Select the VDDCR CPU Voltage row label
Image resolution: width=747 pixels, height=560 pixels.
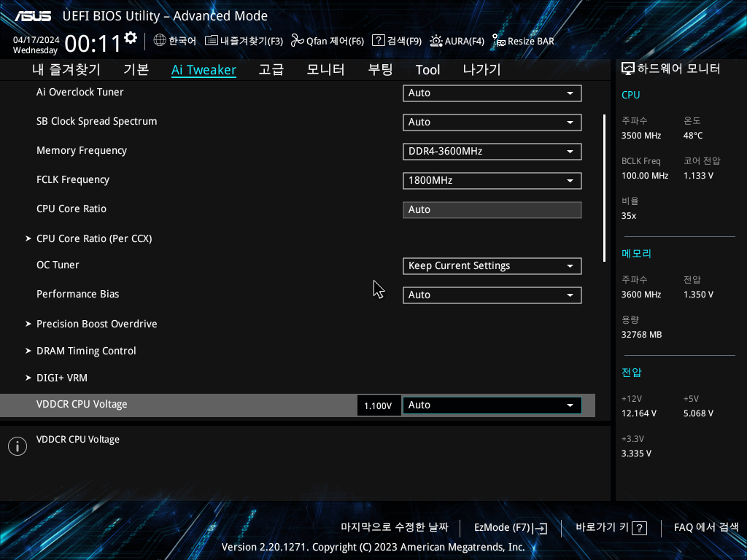[x=82, y=404]
